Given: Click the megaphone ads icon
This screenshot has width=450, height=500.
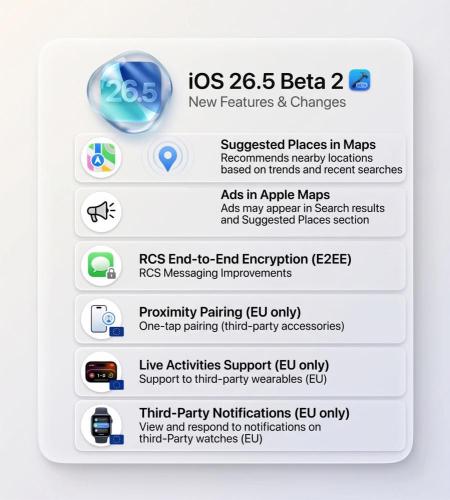Looking at the screenshot, I should coord(101,212).
